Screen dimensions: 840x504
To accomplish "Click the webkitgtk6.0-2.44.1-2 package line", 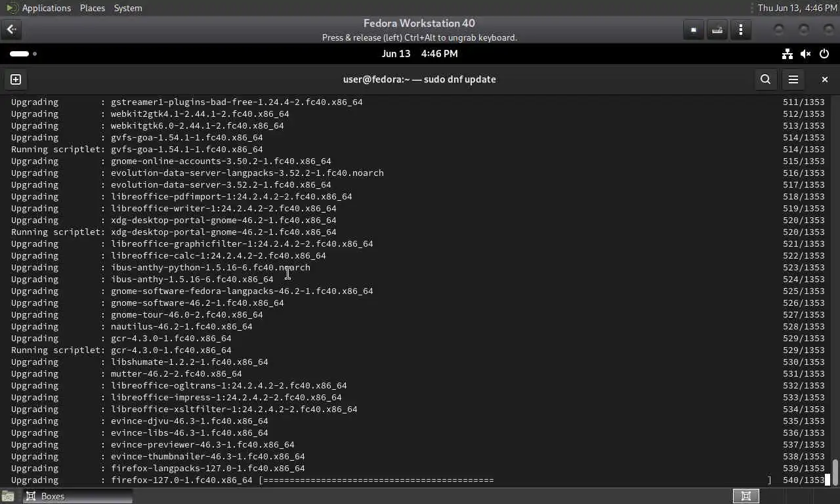I will [148, 126].
